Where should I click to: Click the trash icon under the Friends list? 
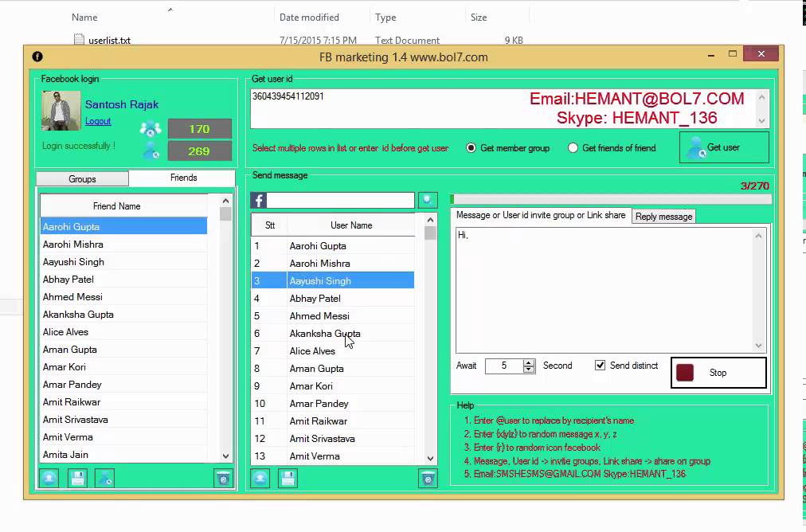(223, 479)
